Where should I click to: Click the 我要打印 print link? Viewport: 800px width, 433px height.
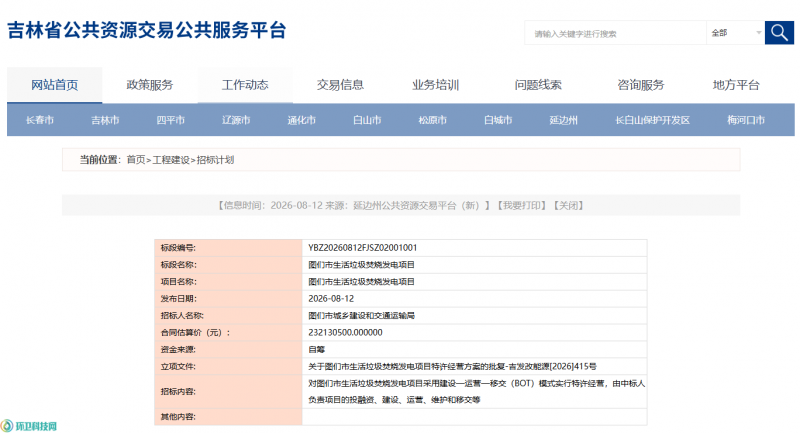(x=522, y=205)
